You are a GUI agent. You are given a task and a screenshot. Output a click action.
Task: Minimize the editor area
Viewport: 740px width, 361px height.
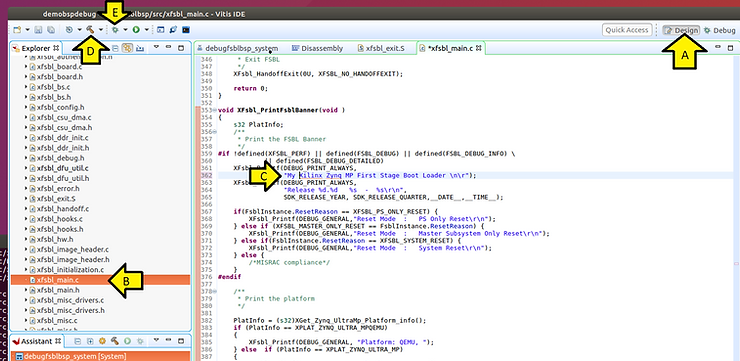pos(718,47)
